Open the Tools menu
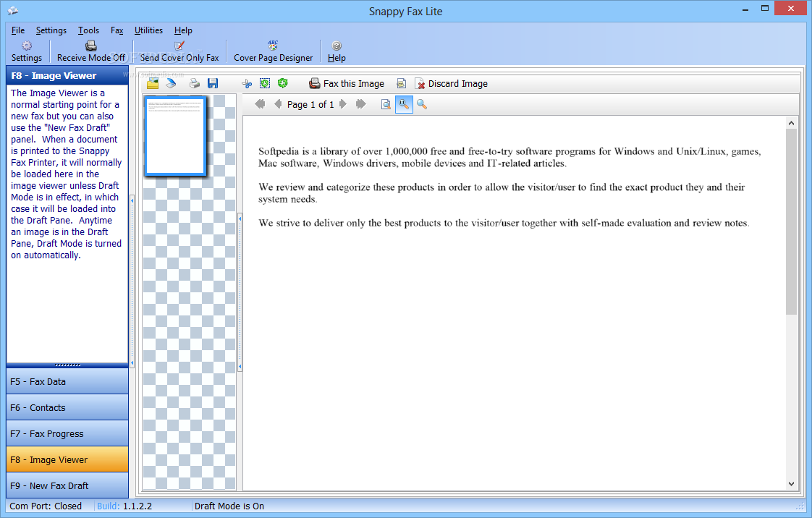 pyautogui.click(x=88, y=30)
